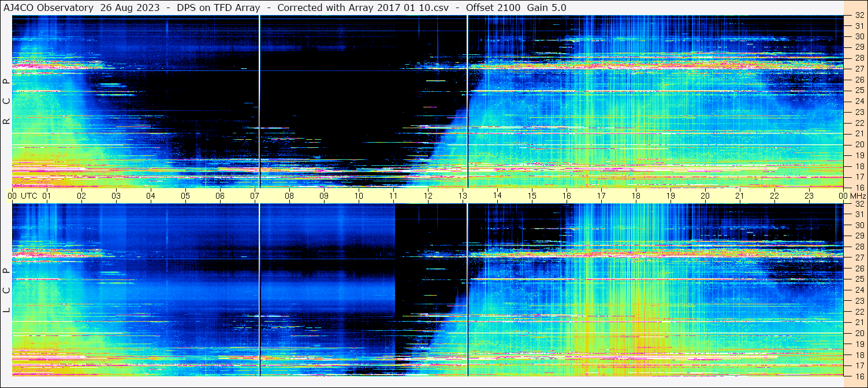Click the '20' hour label on time axis
This screenshot has width=868, height=388.
(x=705, y=196)
